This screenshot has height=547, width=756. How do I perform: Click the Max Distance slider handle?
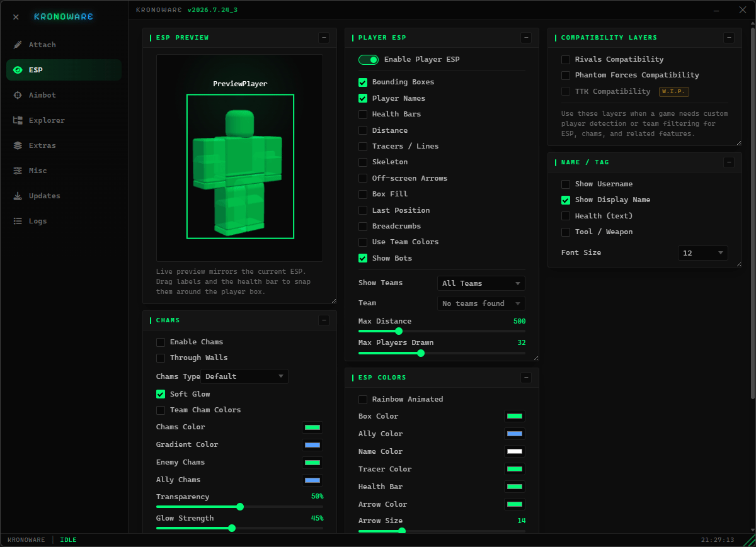(x=399, y=331)
